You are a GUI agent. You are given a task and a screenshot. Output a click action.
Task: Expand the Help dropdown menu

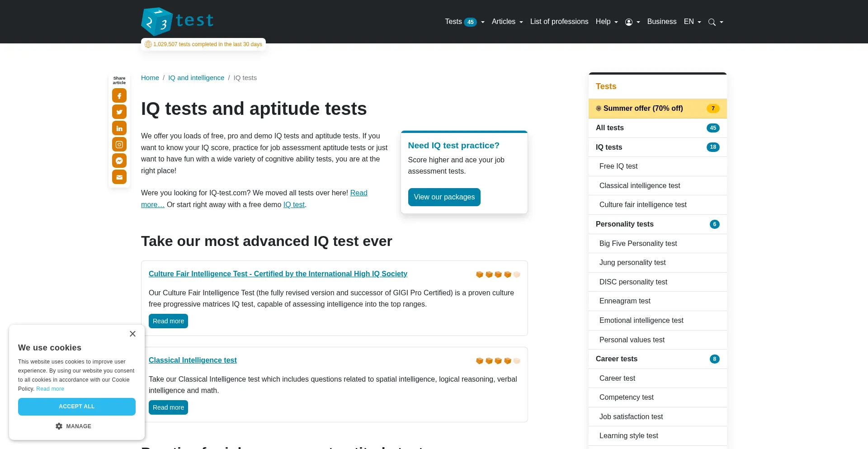(607, 22)
